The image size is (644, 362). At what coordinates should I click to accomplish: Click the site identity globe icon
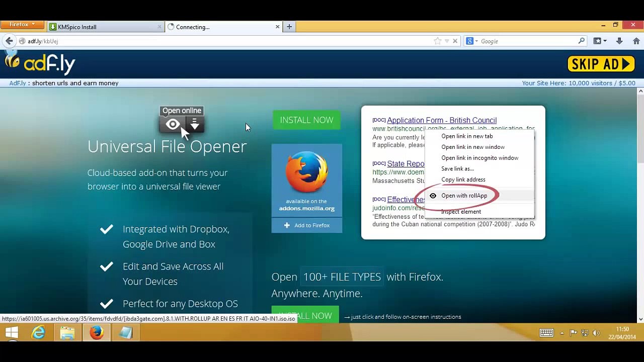(x=22, y=41)
